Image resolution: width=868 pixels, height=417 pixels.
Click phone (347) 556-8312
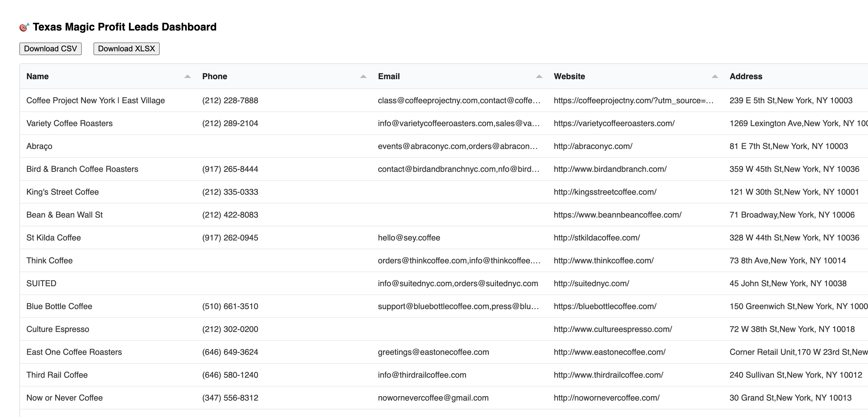[x=230, y=398]
